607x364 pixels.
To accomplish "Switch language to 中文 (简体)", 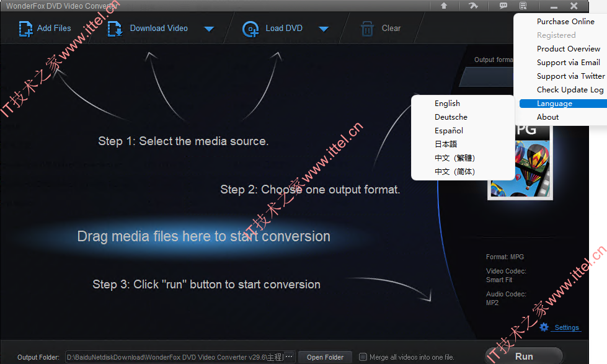I will 454,172.
